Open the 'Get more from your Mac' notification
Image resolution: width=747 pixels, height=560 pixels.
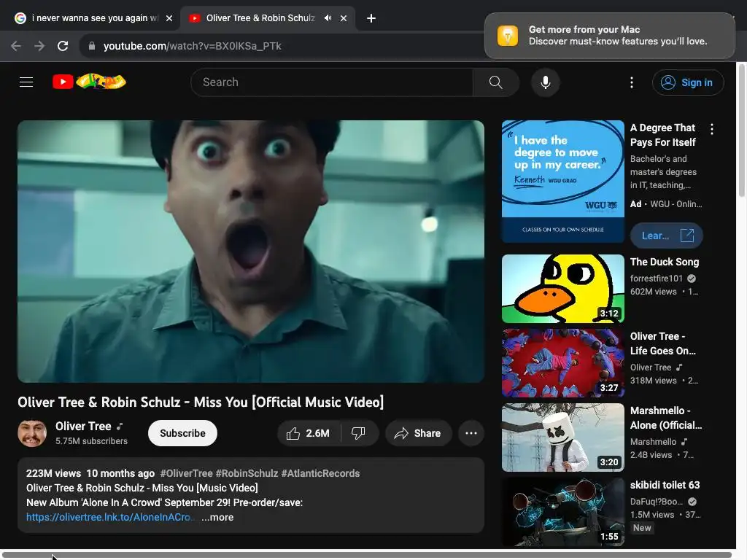point(610,36)
